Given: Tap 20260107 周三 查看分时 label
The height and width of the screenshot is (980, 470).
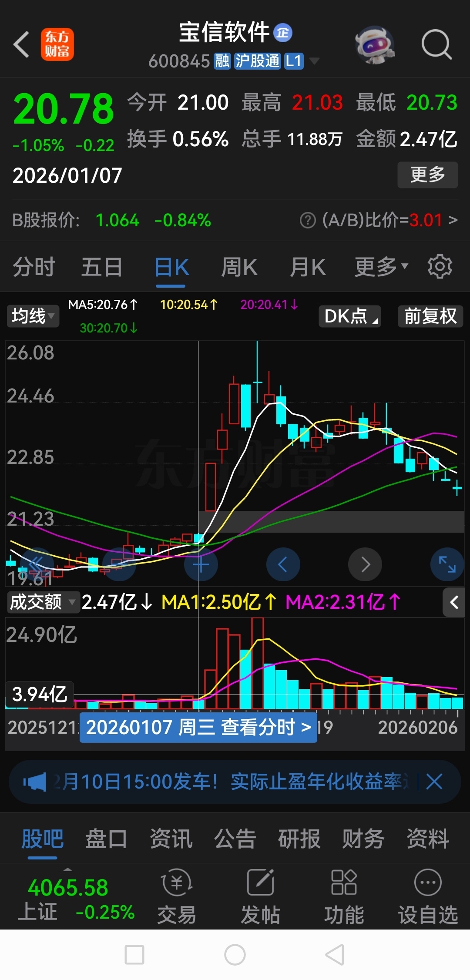Looking at the screenshot, I should pyautogui.click(x=198, y=727).
